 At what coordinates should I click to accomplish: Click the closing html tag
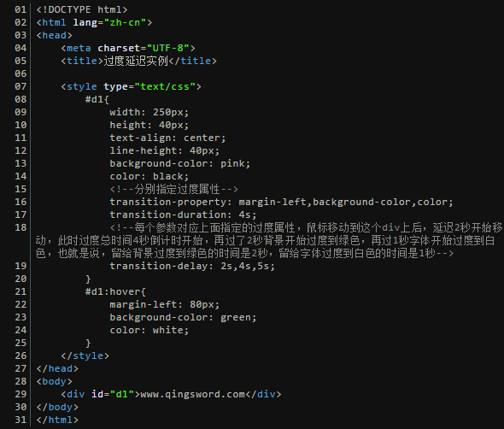coord(57,420)
